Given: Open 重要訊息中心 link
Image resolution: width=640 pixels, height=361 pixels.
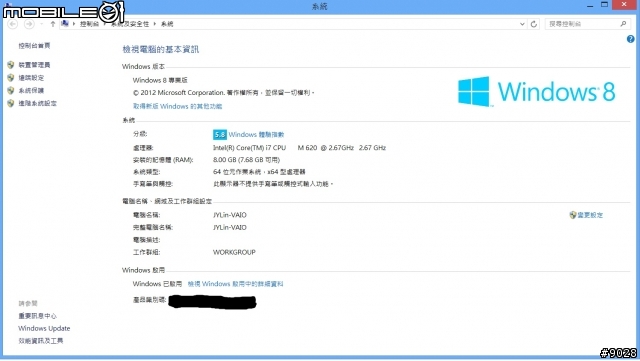Looking at the screenshot, I should pyautogui.click(x=38, y=316).
